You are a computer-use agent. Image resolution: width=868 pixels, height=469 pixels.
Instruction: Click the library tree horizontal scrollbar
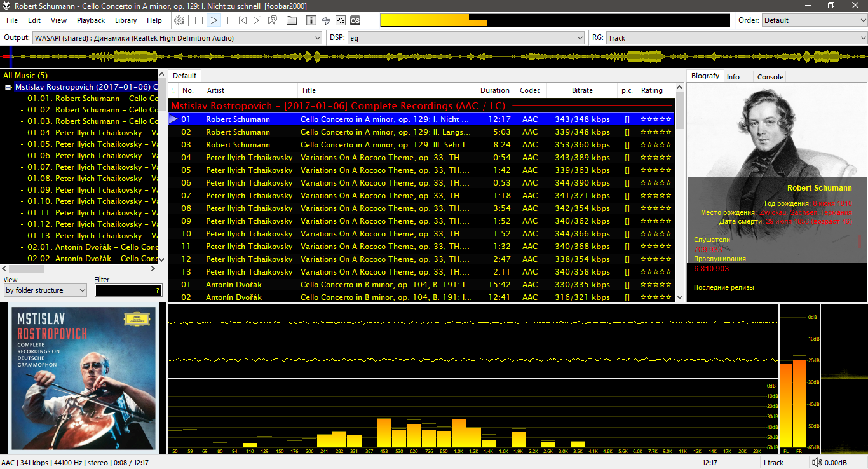[x=79, y=269]
